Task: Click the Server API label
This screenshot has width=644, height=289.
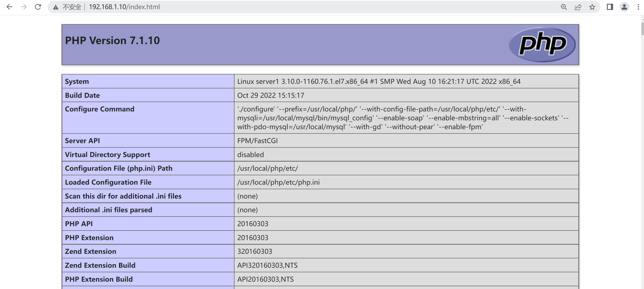Action: pos(82,141)
